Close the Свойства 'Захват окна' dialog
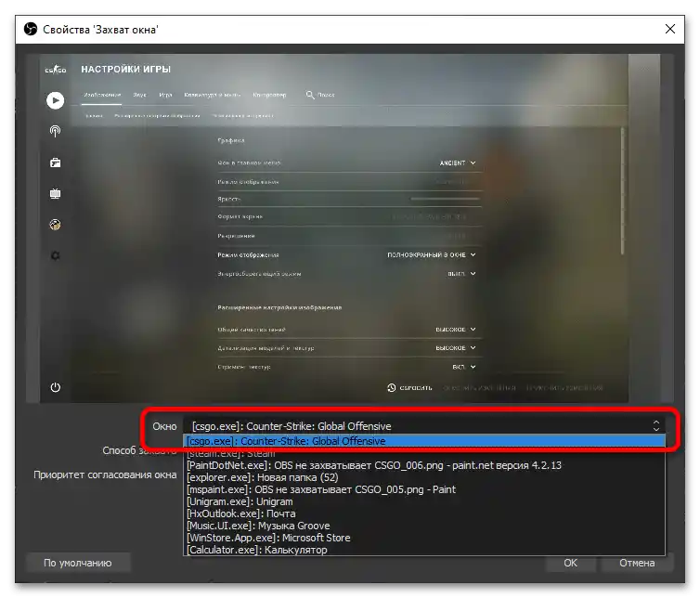The image size is (700, 598). coord(669,29)
